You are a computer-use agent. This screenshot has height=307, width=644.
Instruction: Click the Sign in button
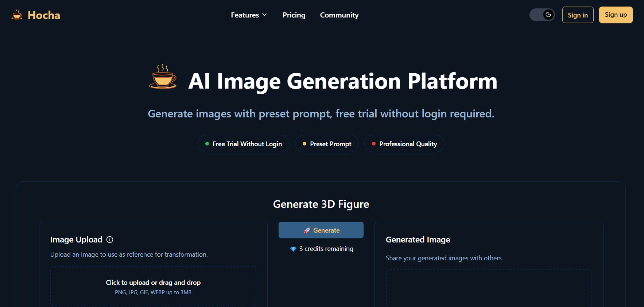tap(578, 15)
